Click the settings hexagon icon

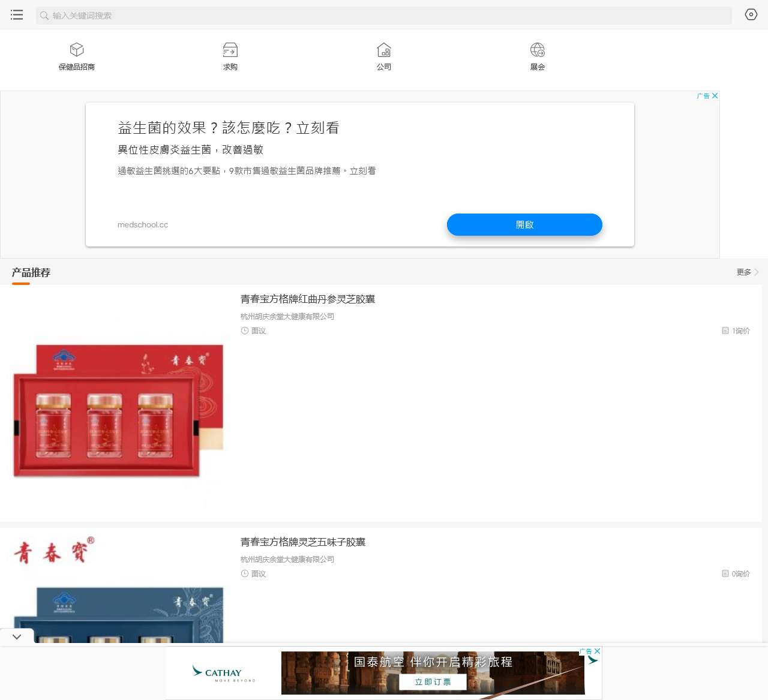[x=751, y=14]
